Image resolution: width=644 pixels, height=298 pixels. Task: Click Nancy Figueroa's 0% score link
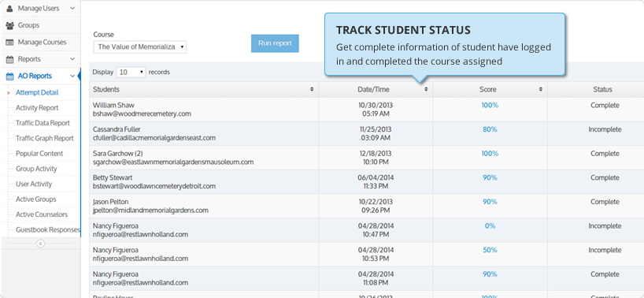pos(490,225)
